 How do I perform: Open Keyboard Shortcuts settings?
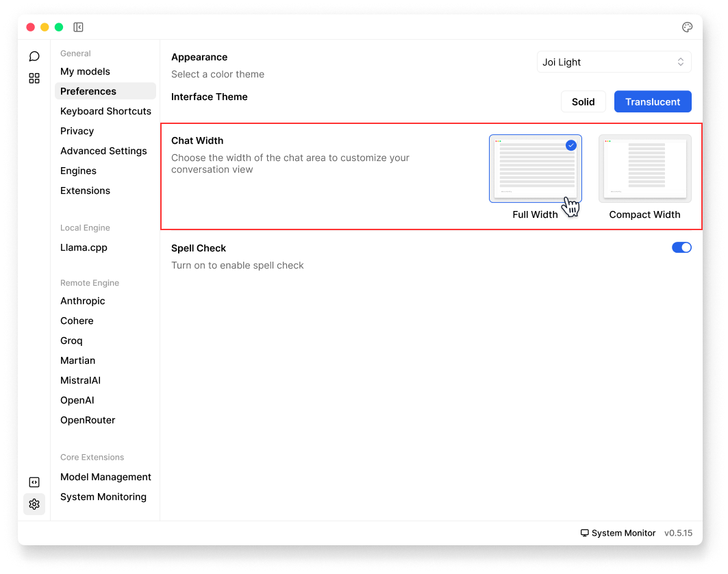coord(105,111)
